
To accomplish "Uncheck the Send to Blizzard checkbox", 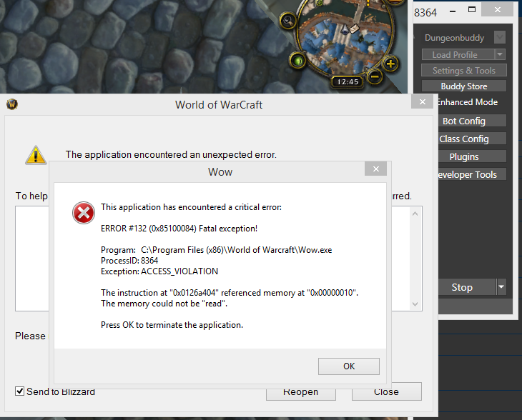I will [19, 391].
